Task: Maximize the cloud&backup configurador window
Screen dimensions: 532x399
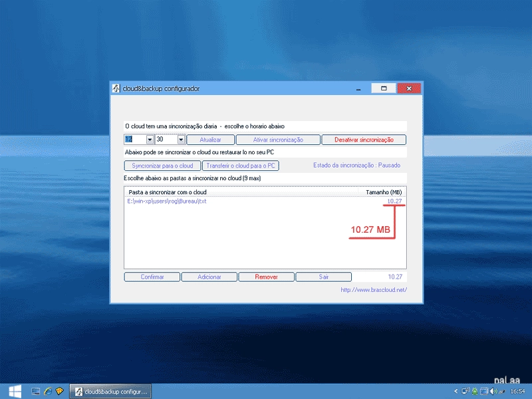Action: coord(384,88)
